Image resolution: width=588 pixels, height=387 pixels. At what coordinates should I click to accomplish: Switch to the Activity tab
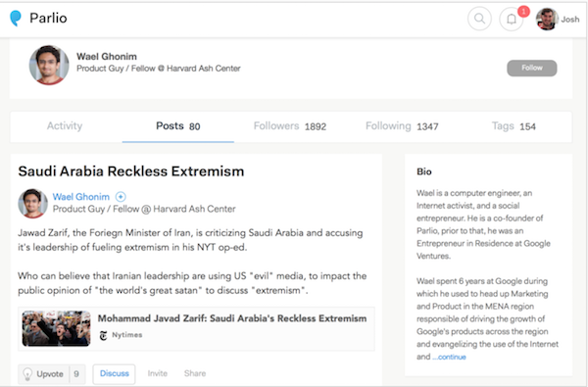click(x=65, y=126)
